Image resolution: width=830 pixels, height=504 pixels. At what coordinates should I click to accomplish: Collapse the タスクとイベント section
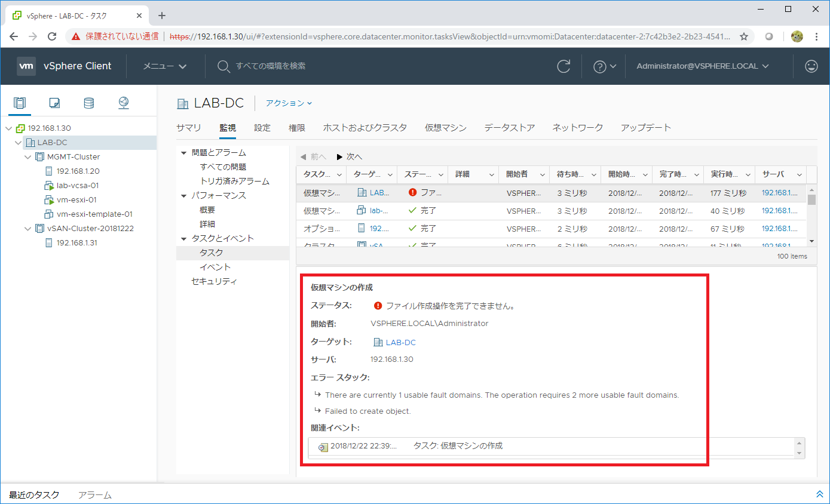183,239
